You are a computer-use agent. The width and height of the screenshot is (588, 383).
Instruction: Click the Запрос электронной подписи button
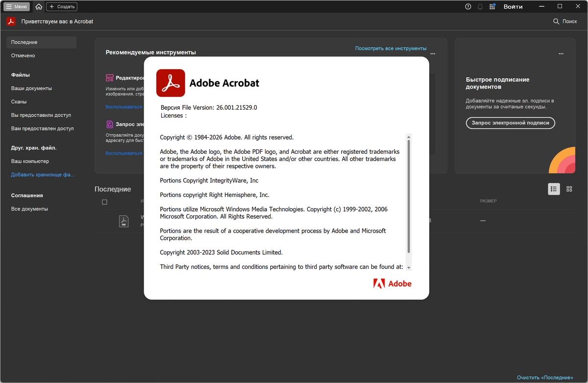(510, 123)
